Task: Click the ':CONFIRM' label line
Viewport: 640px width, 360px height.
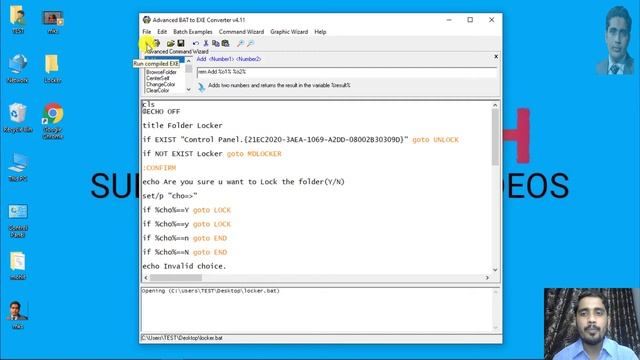Action: click(x=159, y=168)
